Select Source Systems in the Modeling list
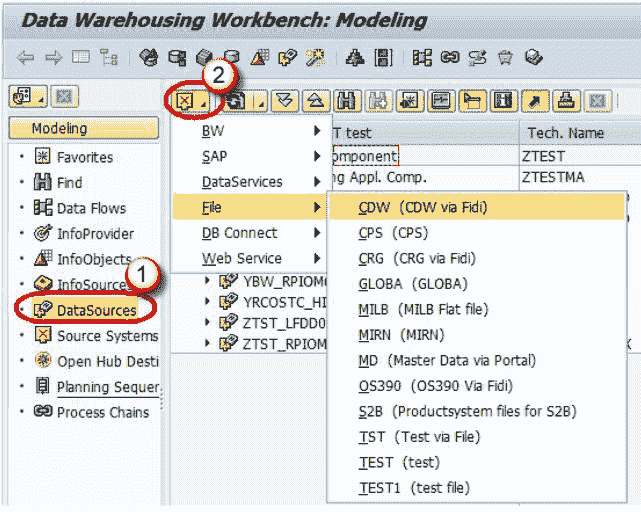The image size is (641, 512). click(107, 336)
